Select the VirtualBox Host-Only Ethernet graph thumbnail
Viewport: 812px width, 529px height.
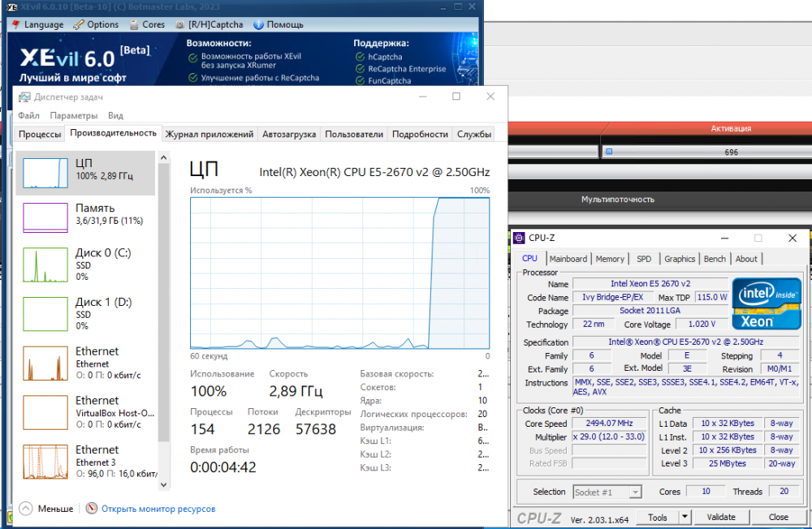45,412
